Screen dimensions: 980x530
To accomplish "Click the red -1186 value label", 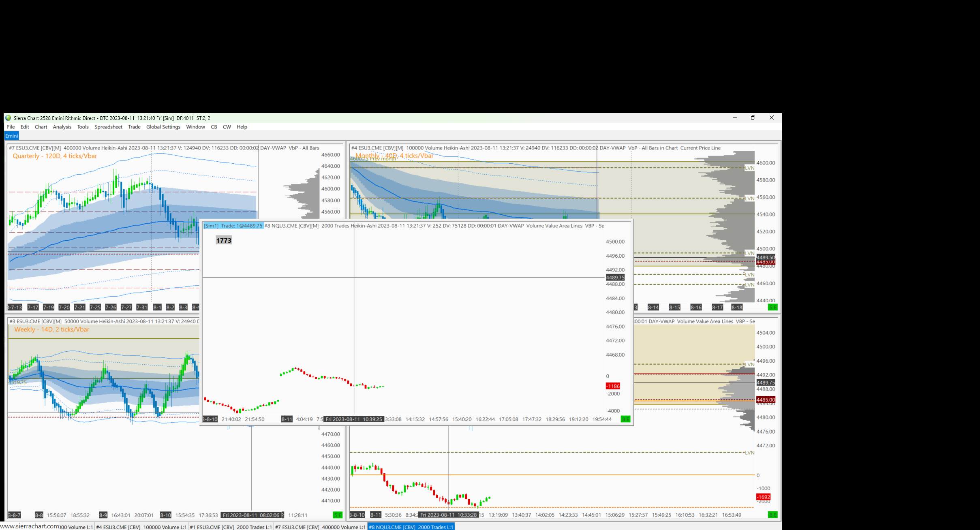I will [x=613, y=386].
